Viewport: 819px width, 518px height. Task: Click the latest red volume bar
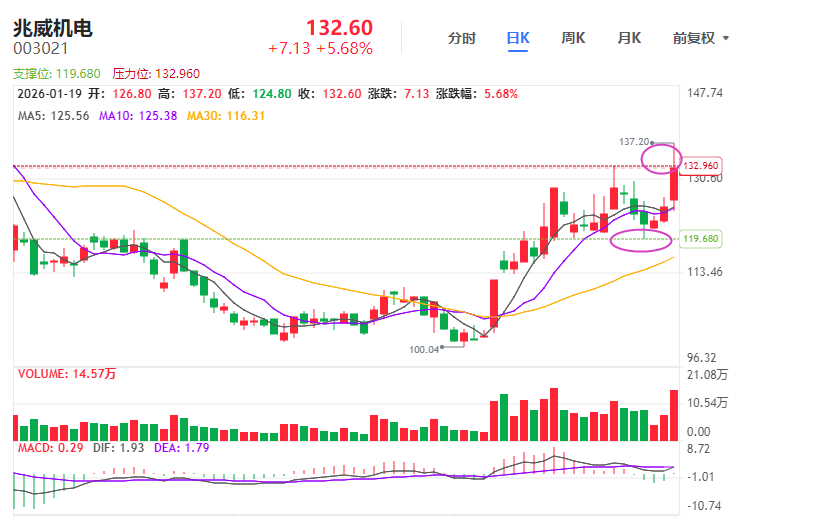click(x=674, y=416)
